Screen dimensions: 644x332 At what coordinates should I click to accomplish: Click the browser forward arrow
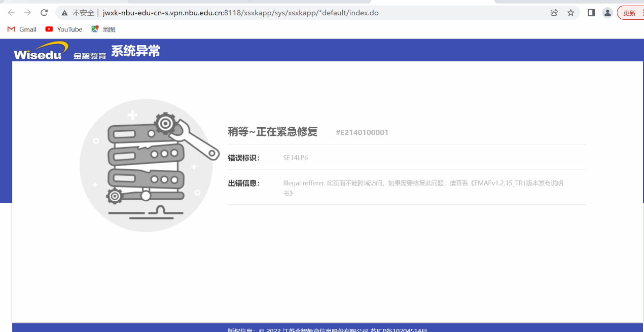pos(27,13)
